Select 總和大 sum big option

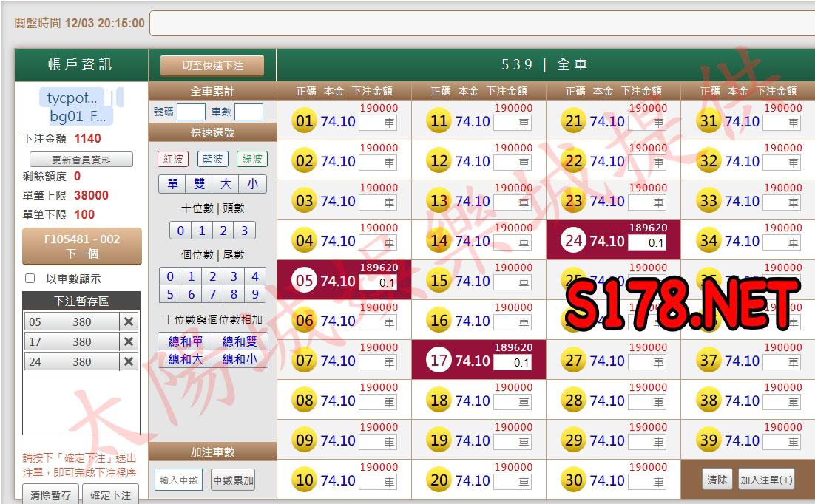click(x=186, y=359)
